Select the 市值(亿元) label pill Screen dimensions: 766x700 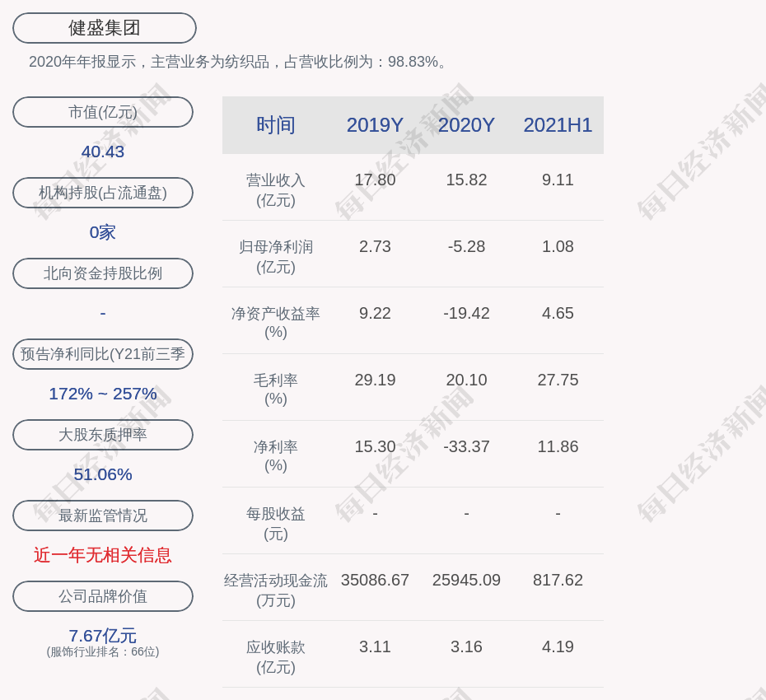(x=103, y=112)
